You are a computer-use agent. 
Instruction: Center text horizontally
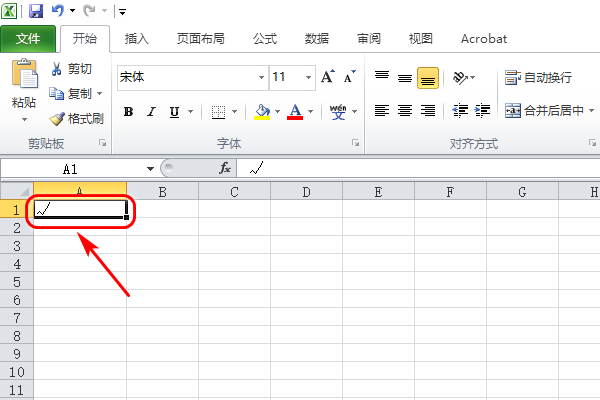405,111
